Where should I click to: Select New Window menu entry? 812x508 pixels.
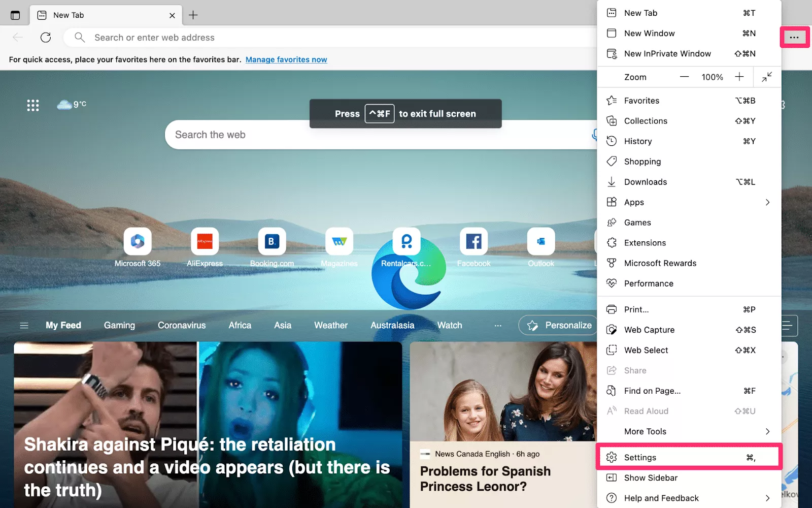689,33
